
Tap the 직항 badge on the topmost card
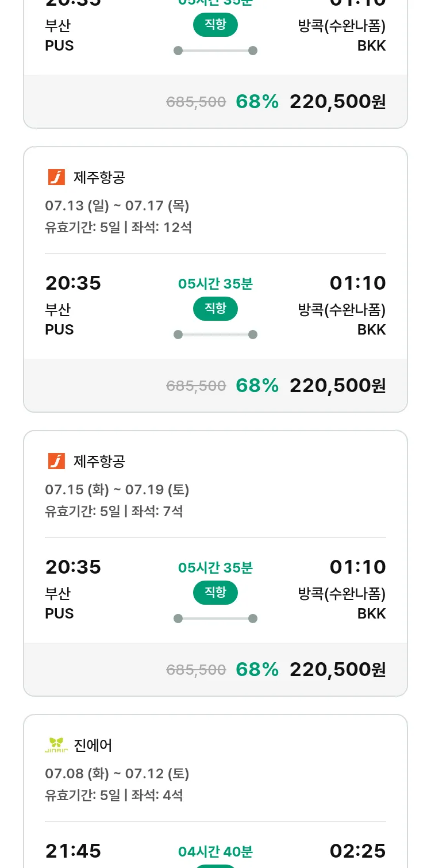click(x=215, y=25)
